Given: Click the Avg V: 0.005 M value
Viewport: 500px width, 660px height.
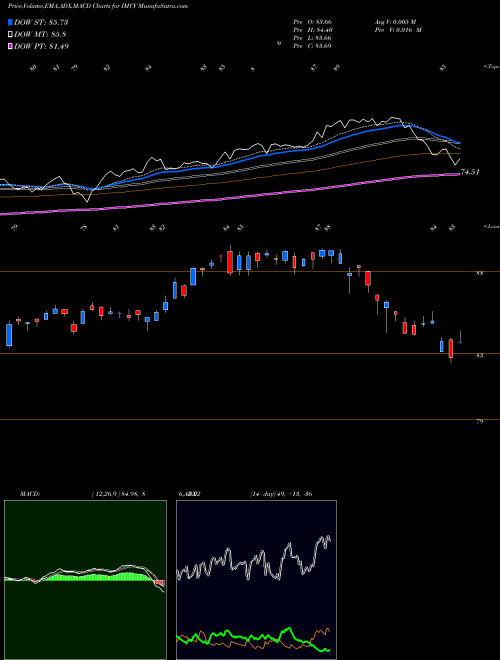Looking at the screenshot, I should (395, 22).
